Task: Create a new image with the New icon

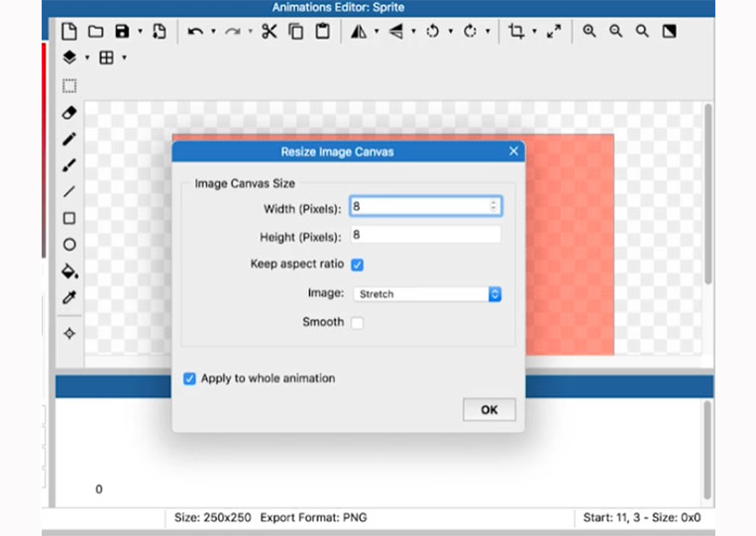Action: pos(69,32)
